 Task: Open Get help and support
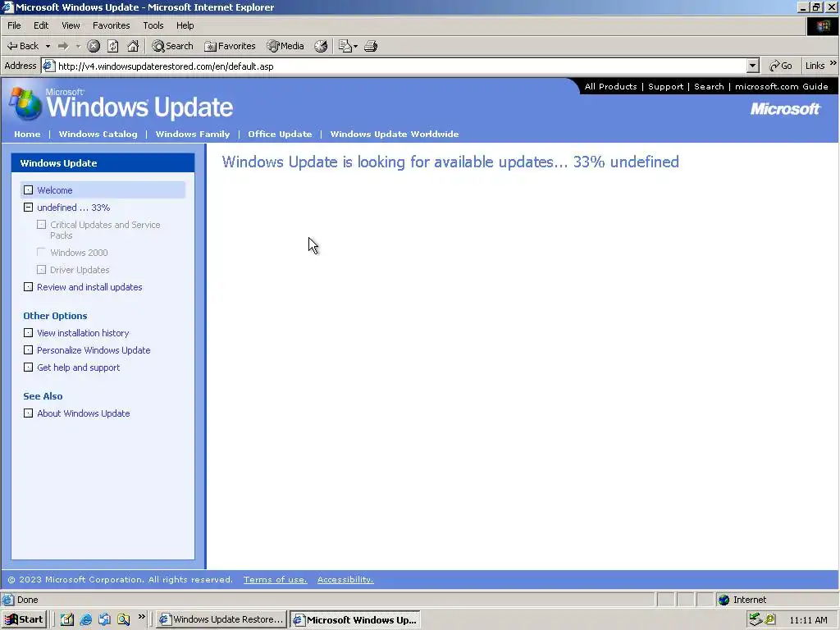point(78,367)
